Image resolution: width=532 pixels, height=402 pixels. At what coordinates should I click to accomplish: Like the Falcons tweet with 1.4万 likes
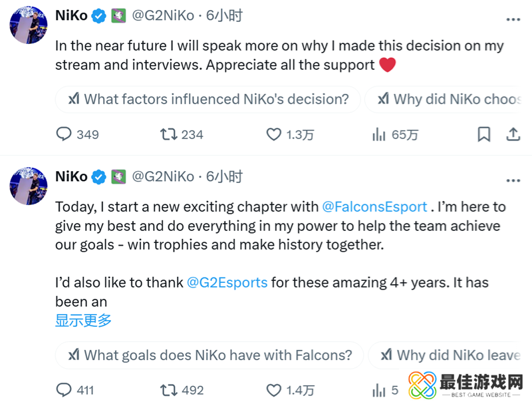[274, 390]
